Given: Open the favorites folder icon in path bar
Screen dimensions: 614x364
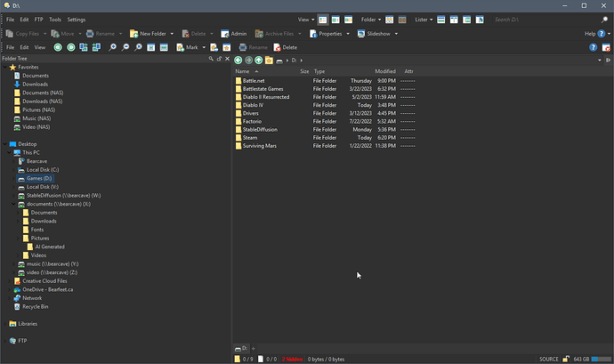Looking at the screenshot, I should click(269, 61).
